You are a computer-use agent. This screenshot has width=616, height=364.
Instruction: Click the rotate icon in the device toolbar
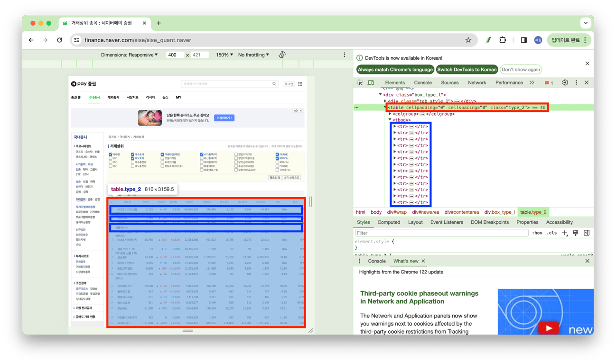(282, 55)
